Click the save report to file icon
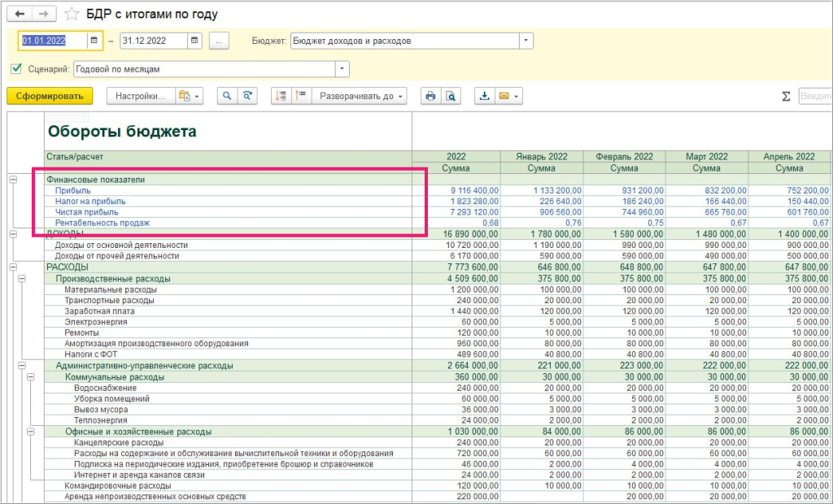This screenshot has width=833, height=504. [x=485, y=96]
